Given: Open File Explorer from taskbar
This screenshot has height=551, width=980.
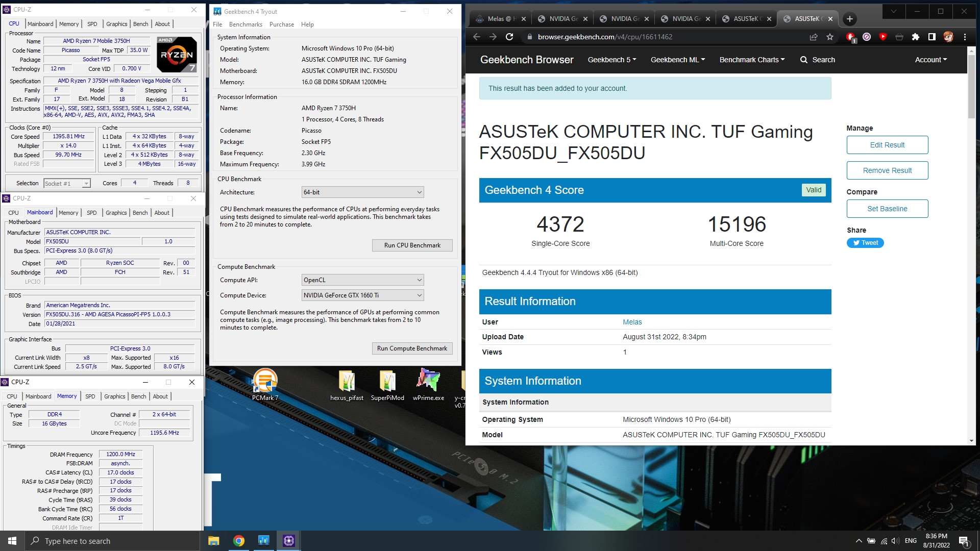Looking at the screenshot, I should coord(213,541).
